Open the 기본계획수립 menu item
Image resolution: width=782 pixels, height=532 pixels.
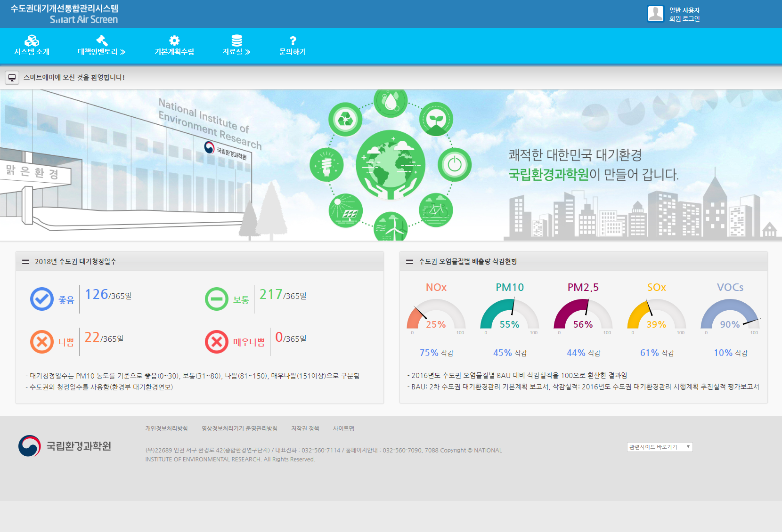click(174, 52)
